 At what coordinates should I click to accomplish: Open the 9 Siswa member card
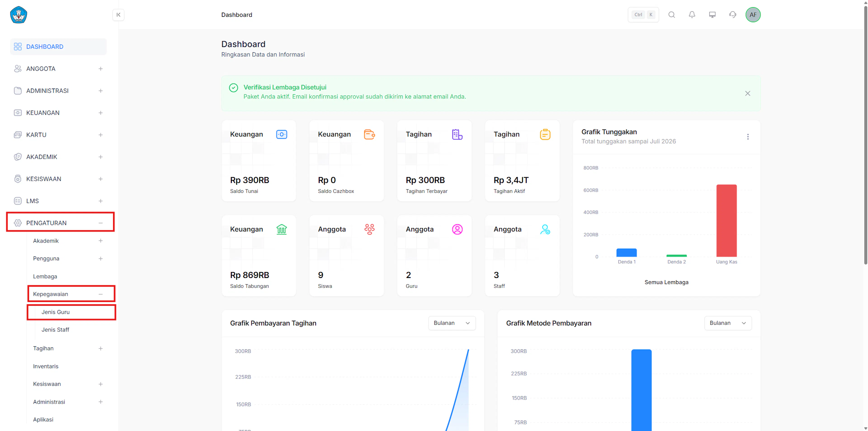[347, 256]
